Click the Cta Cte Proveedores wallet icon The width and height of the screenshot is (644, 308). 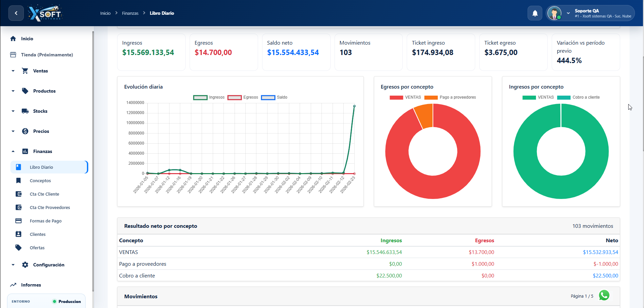[18, 207]
